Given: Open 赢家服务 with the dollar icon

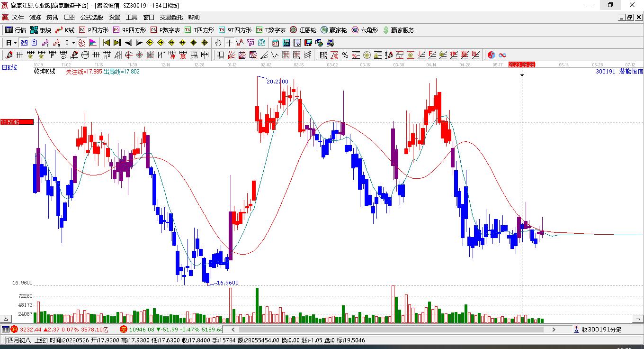Looking at the screenshot, I should click(x=398, y=30).
